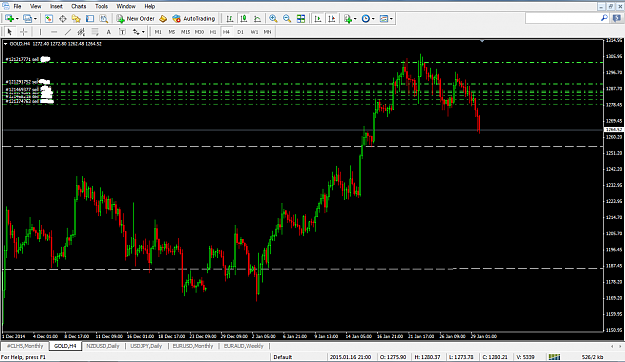The image size is (625, 362).
Task: Switch timeframe to M15
Action: [185, 32]
